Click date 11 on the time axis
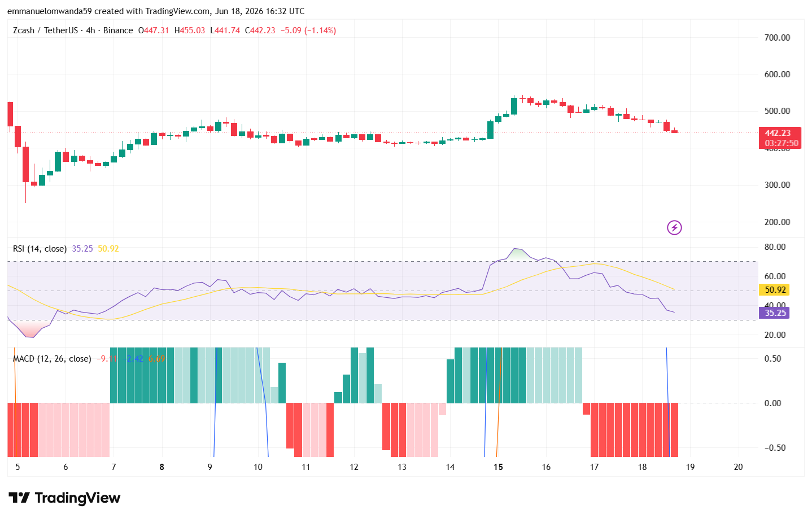This screenshot has height=519, width=812. click(305, 467)
